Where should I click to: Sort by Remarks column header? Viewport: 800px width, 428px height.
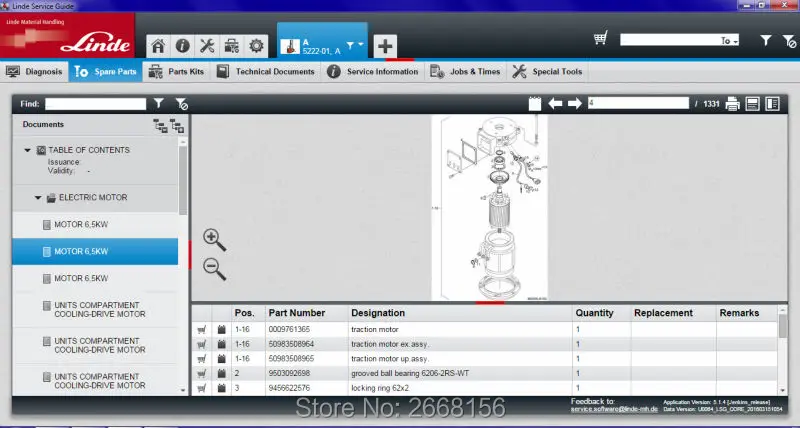(x=739, y=313)
